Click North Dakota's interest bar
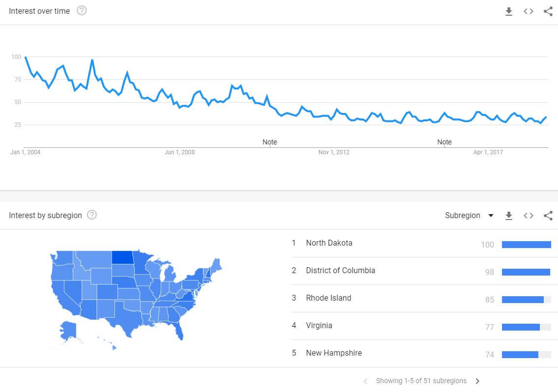Viewport: 558px width, 392px height. click(x=527, y=245)
